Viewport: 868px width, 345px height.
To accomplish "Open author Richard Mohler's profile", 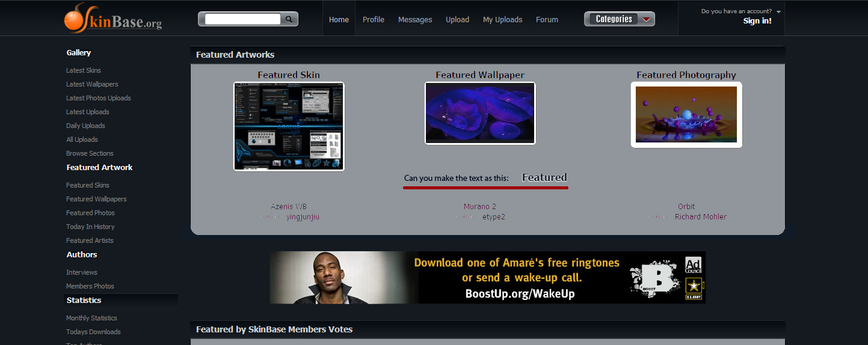I will tap(700, 217).
